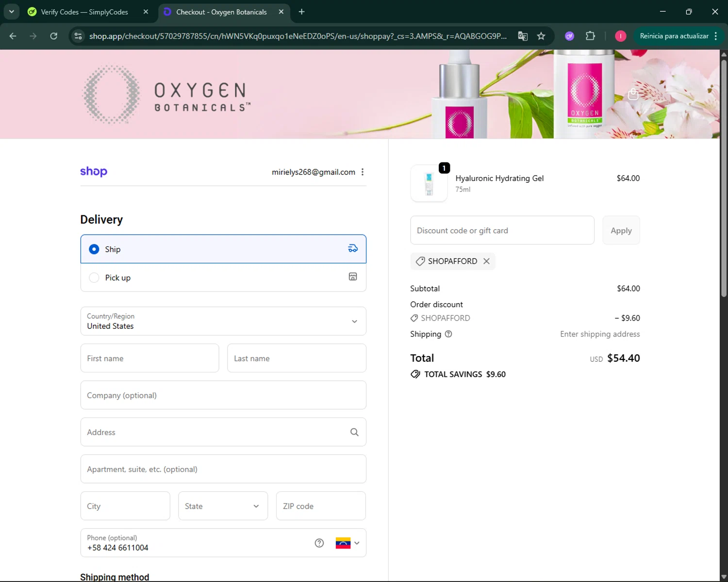Open site information icon in address bar
The width and height of the screenshot is (728, 582).
pyautogui.click(x=78, y=36)
